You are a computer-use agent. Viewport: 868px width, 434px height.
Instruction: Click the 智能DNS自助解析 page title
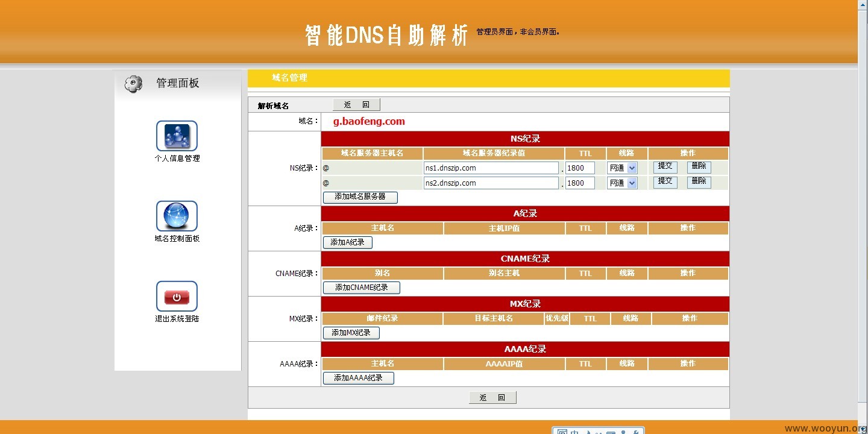(x=386, y=36)
